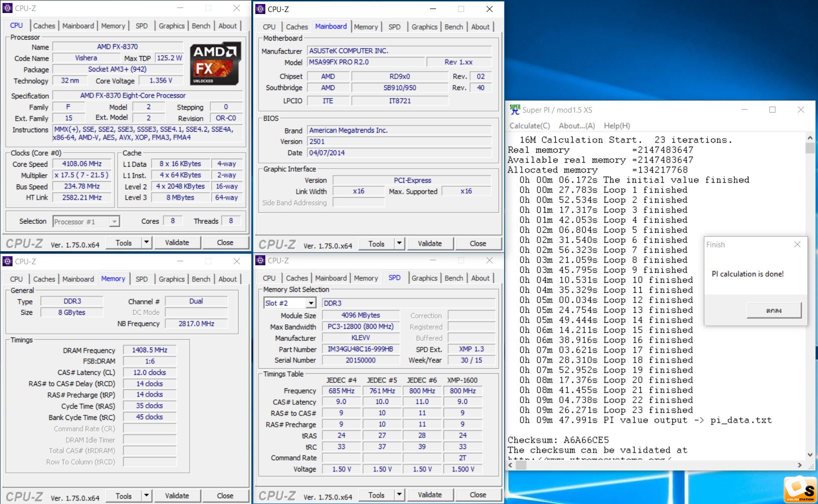
Task: Open Bench tab in top-left CPU-Z window
Action: [201, 26]
